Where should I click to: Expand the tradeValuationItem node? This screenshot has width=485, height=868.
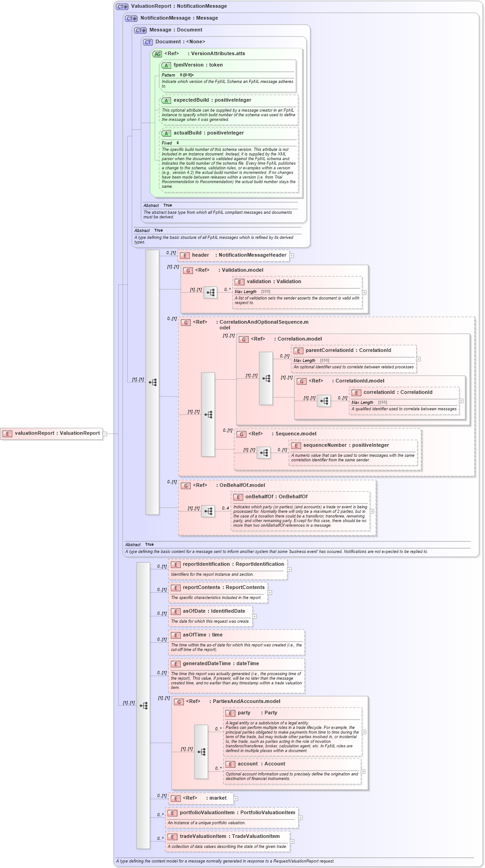click(292, 842)
